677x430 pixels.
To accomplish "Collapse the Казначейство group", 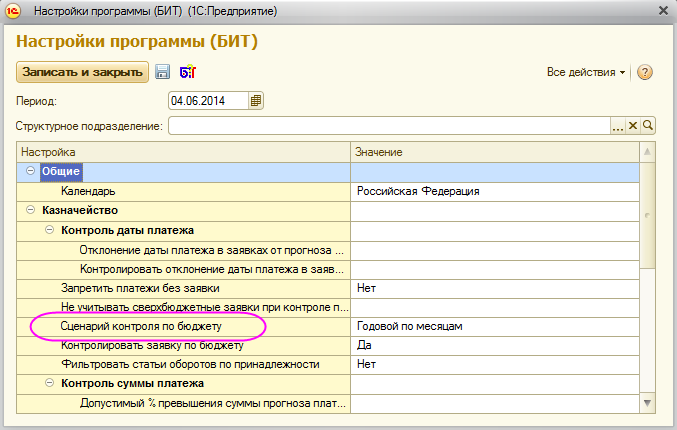I will (x=30, y=210).
